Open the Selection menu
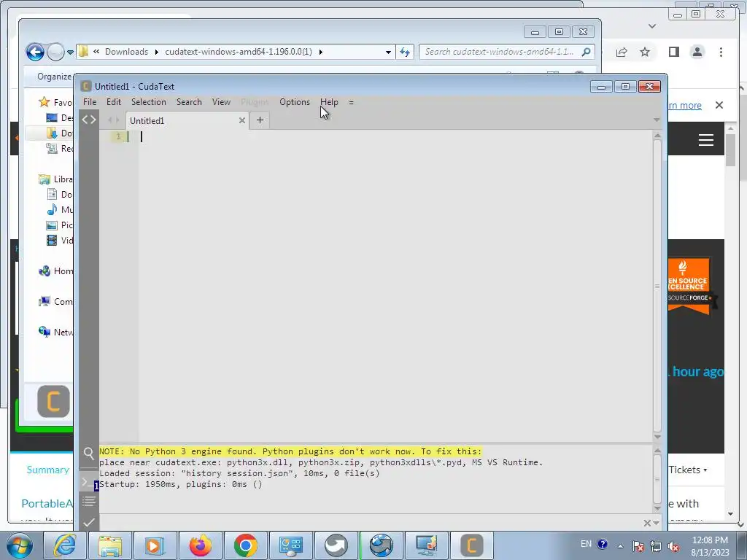The height and width of the screenshot is (560, 747). (149, 102)
